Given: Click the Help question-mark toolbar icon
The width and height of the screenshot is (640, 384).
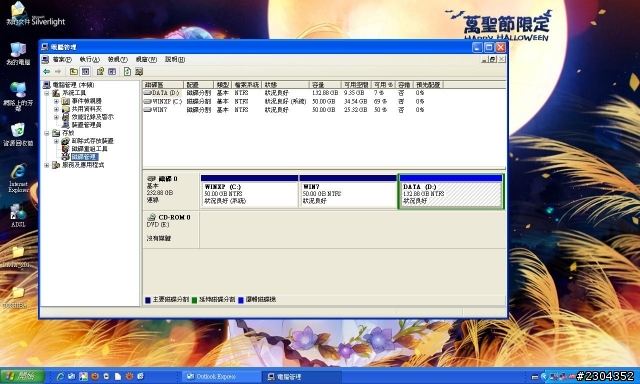Looking at the screenshot, I should (x=100, y=72).
